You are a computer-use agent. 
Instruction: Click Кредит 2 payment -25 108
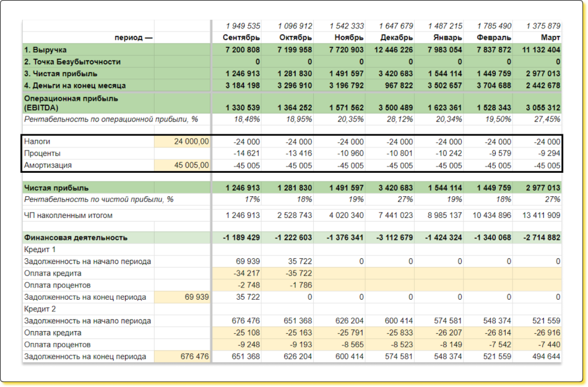pyautogui.click(x=246, y=333)
